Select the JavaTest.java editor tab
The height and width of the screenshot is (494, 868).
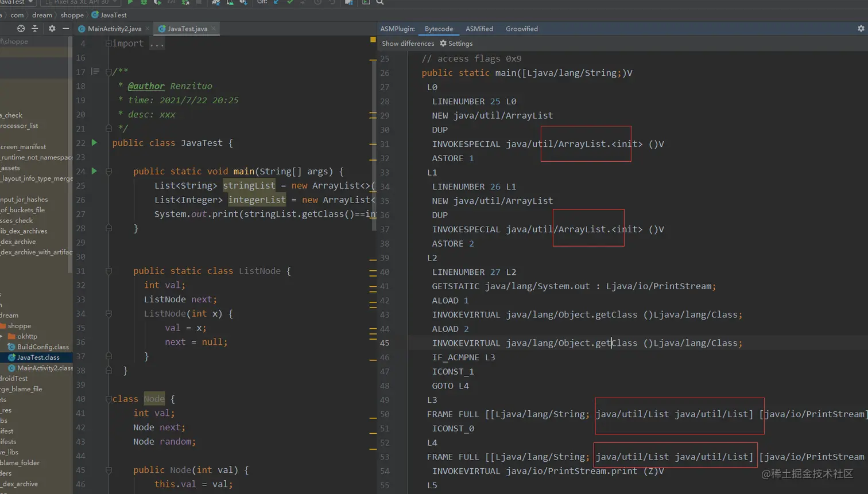coord(187,29)
